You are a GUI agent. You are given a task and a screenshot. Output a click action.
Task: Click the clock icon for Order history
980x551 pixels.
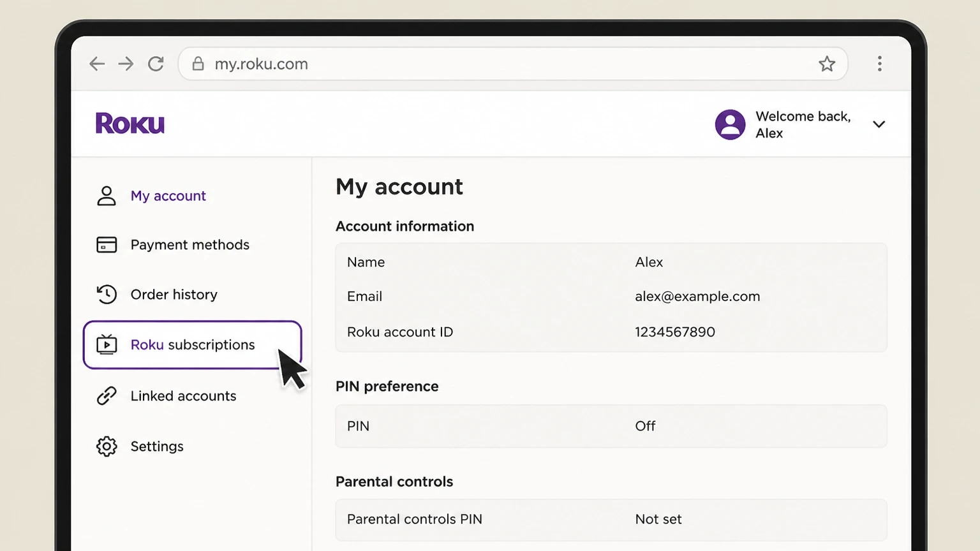click(107, 294)
